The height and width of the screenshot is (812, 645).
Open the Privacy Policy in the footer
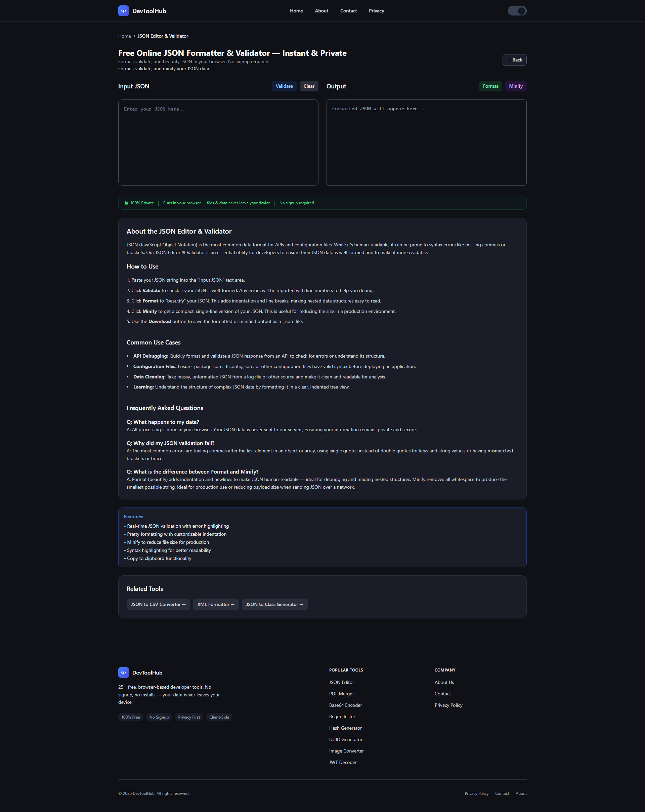coord(448,705)
